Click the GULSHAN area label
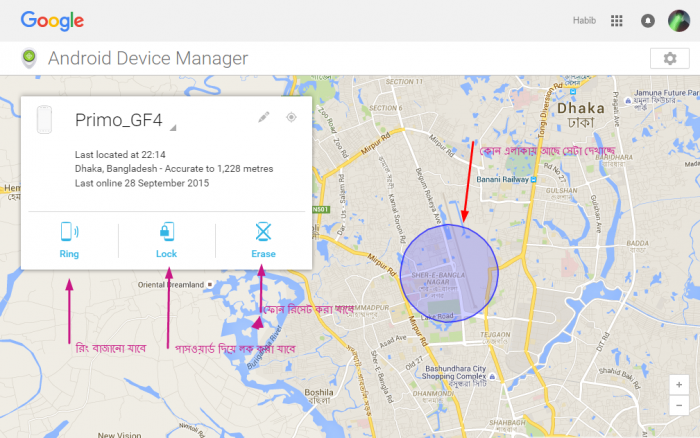Viewport: 700px width, 438px height. tap(561, 190)
